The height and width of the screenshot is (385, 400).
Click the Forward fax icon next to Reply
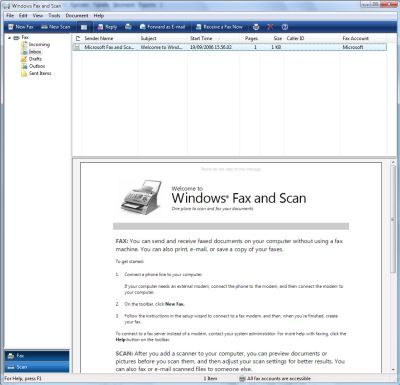[x=128, y=27]
